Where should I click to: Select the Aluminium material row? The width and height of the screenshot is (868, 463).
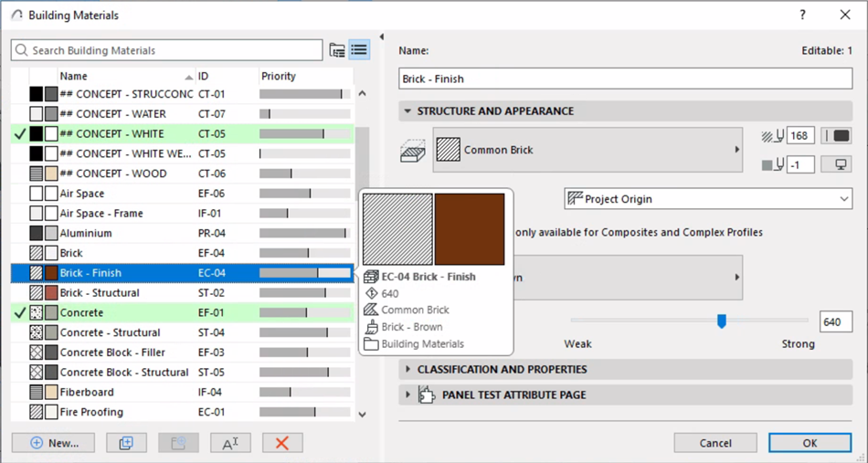point(182,234)
